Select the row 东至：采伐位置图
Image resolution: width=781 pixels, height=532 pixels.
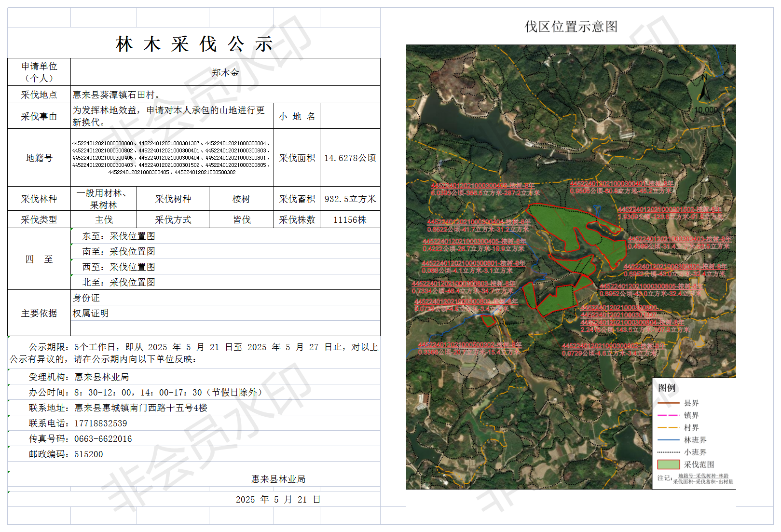pyautogui.click(x=225, y=236)
